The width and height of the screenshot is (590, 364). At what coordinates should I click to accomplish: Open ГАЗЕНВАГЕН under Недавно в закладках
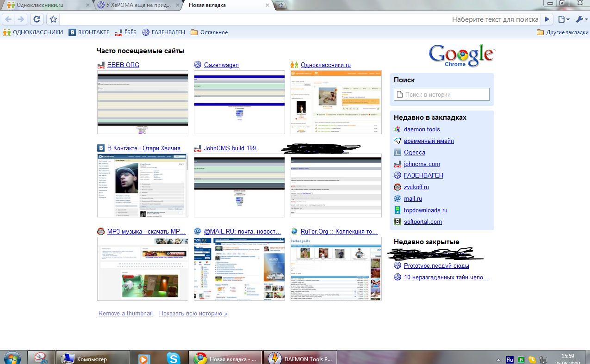coord(423,176)
